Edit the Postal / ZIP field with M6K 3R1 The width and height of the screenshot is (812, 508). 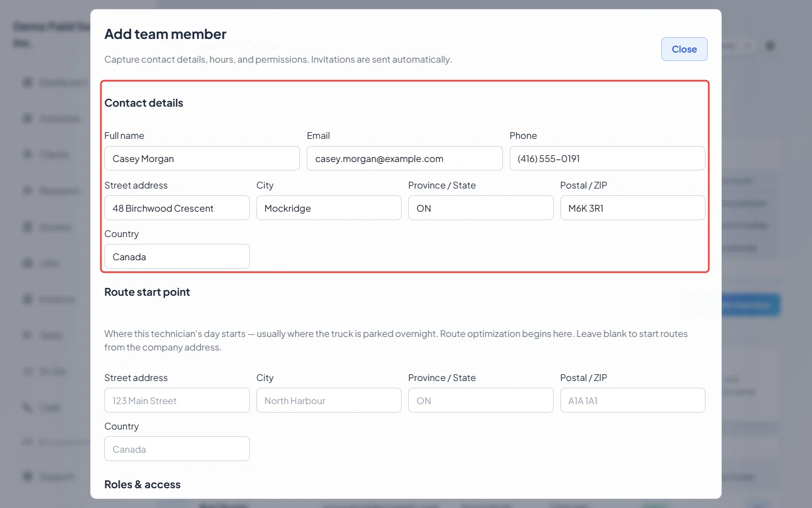(633, 208)
